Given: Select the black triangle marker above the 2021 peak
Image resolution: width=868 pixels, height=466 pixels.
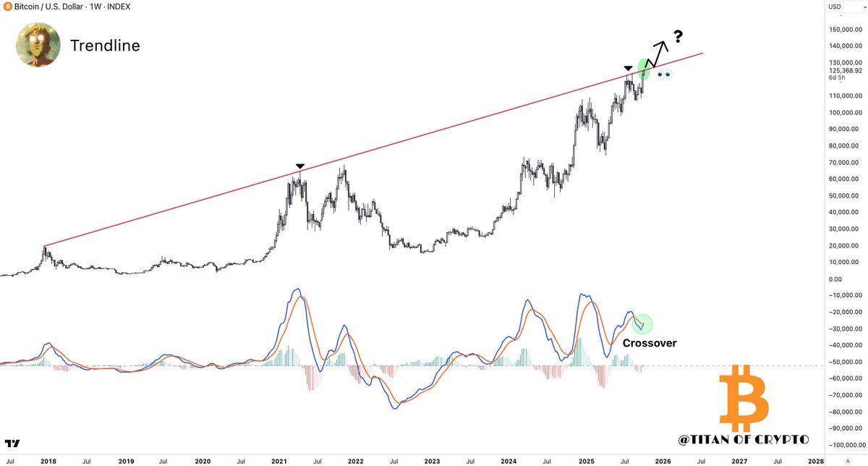Looking at the screenshot, I should pyautogui.click(x=299, y=166).
